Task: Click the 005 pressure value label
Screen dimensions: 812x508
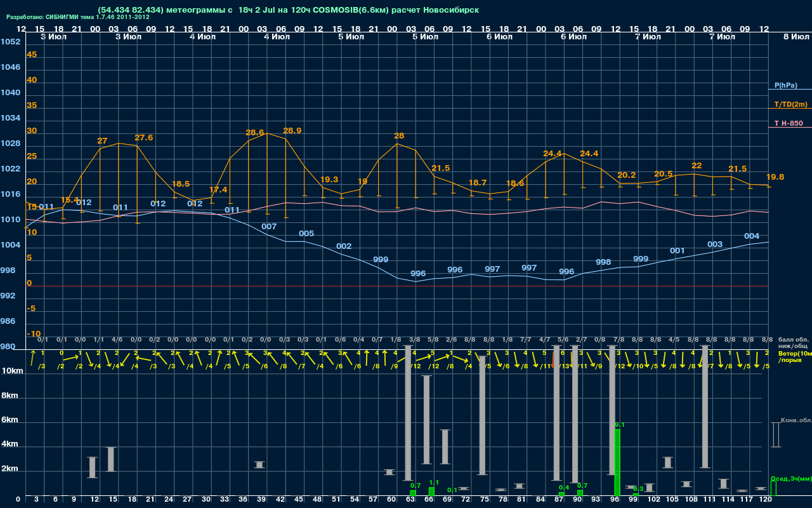Action: point(306,233)
